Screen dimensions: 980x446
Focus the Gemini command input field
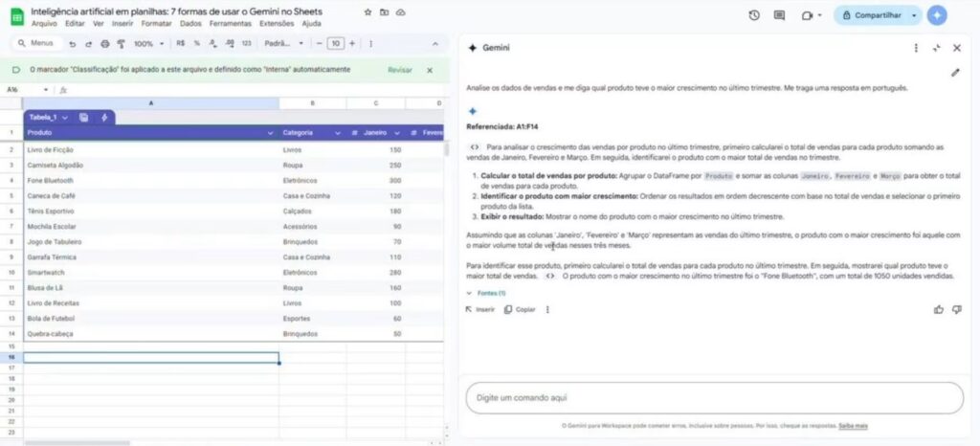pyautogui.click(x=714, y=398)
